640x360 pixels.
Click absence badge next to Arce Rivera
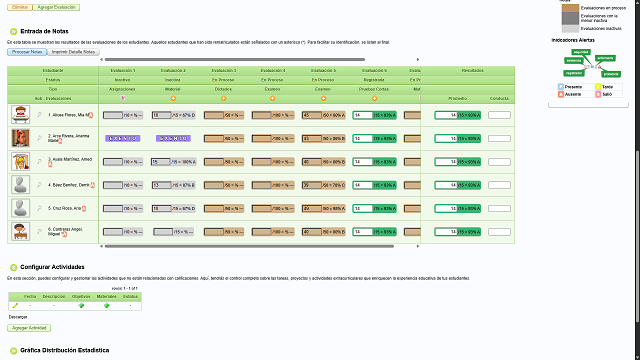pos(60,141)
